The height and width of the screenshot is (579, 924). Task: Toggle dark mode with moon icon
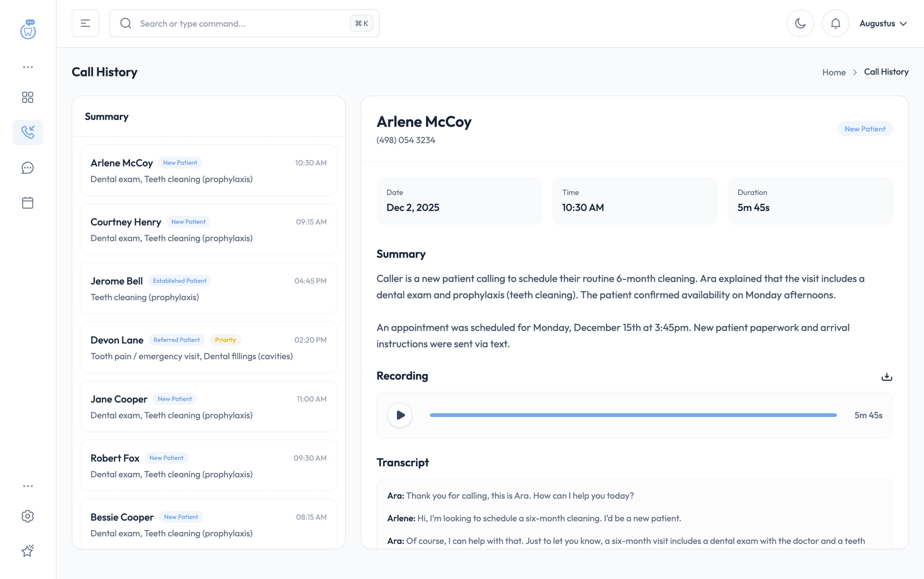tap(800, 23)
